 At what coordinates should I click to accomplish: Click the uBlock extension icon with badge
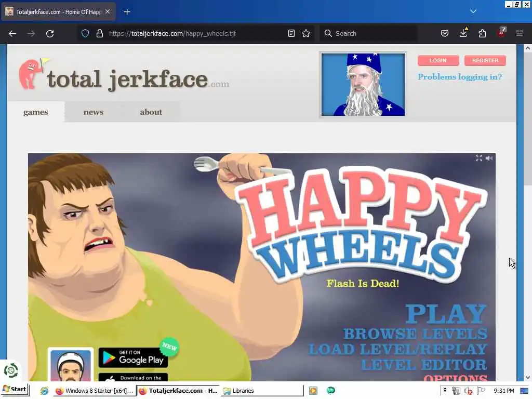(x=501, y=33)
